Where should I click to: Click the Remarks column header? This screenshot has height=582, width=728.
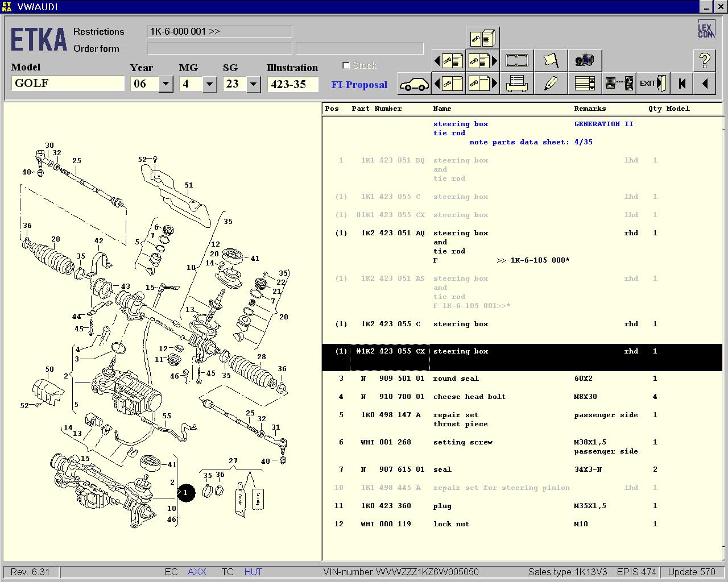(x=590, y=109)
